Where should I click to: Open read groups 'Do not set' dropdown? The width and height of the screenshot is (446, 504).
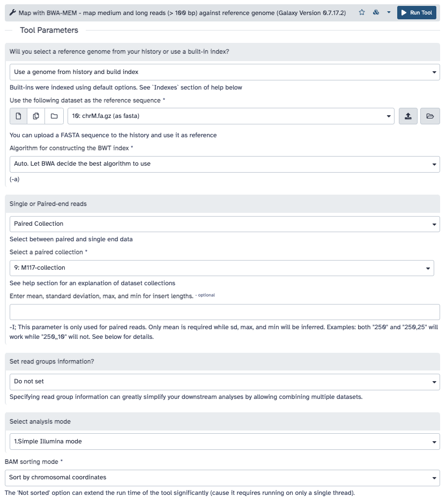tap(225, 382)
